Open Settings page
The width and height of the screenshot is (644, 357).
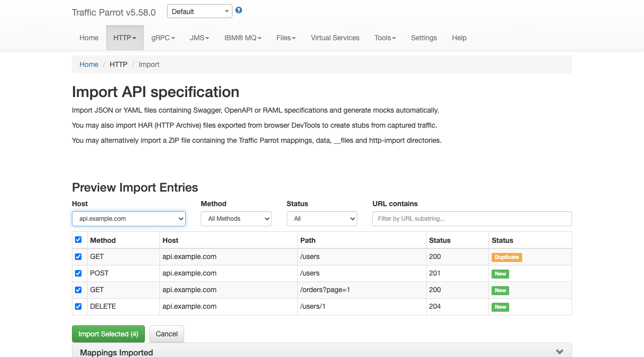pyautogui.click(x=424, y=38)
